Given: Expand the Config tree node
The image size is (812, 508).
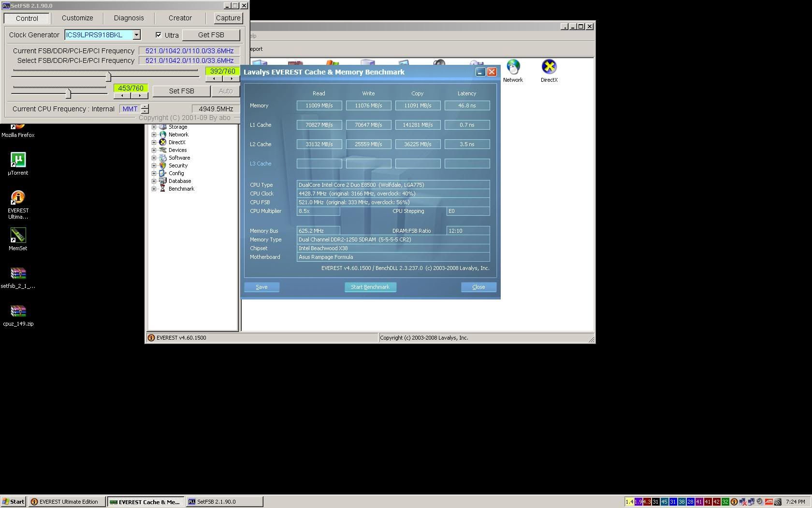Looking at the screenshot, I should pyautogui.click(x=154, y=173).
